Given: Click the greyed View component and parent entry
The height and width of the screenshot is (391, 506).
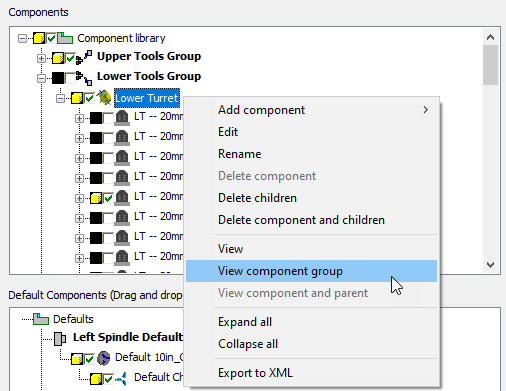Looking at the screenshot, I should click(311, 293).
